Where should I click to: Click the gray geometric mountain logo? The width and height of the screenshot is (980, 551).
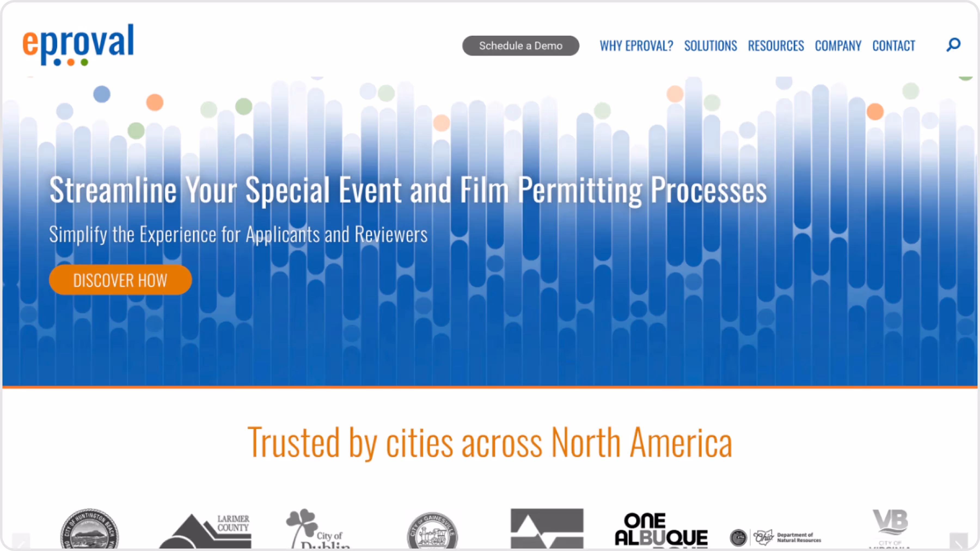[x=547, y=529]
